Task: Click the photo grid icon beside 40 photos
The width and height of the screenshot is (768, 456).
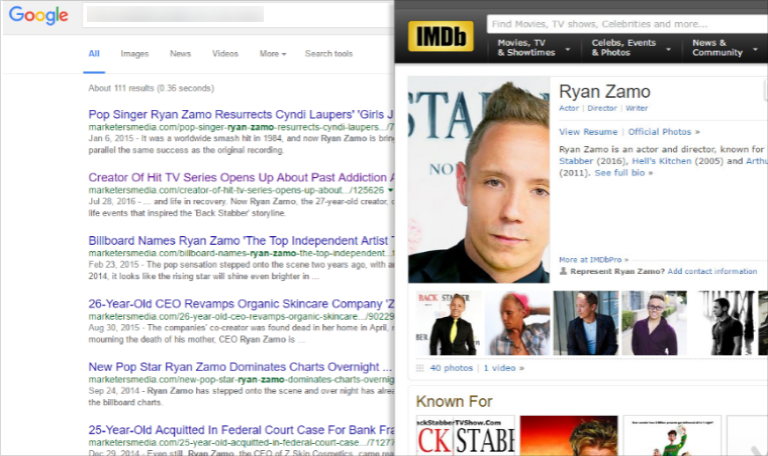Action: click(420, 368)
